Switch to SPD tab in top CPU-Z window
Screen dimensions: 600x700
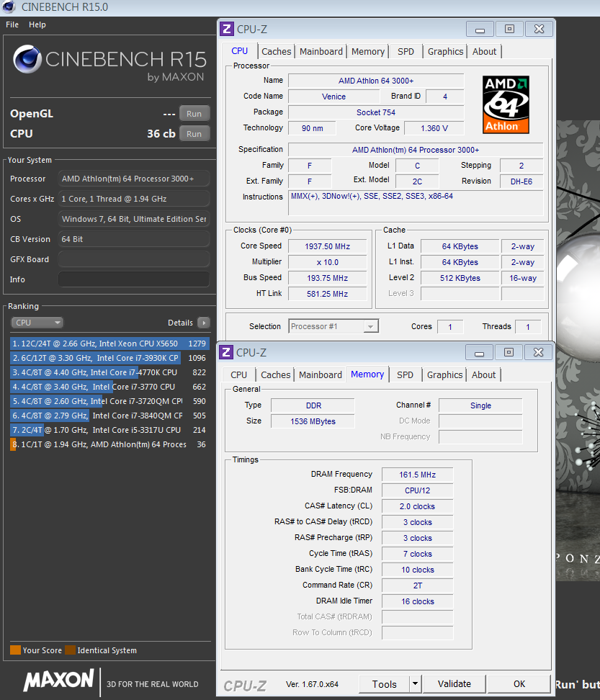pyautogui.click(x=406, y=52)
